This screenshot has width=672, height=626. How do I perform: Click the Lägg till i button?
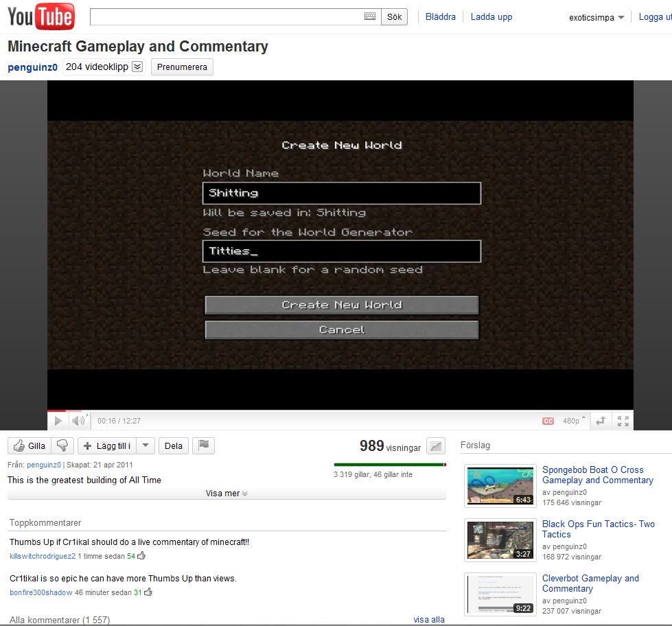107,445
